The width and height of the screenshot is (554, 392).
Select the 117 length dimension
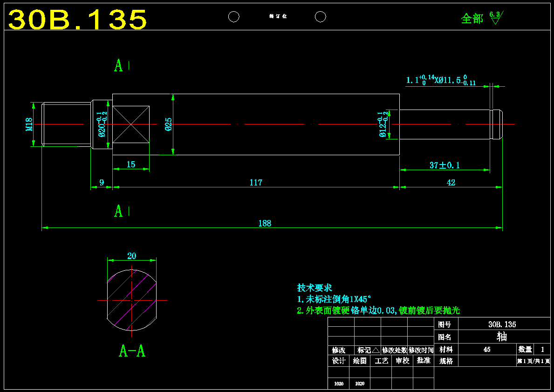coord(256,182)
